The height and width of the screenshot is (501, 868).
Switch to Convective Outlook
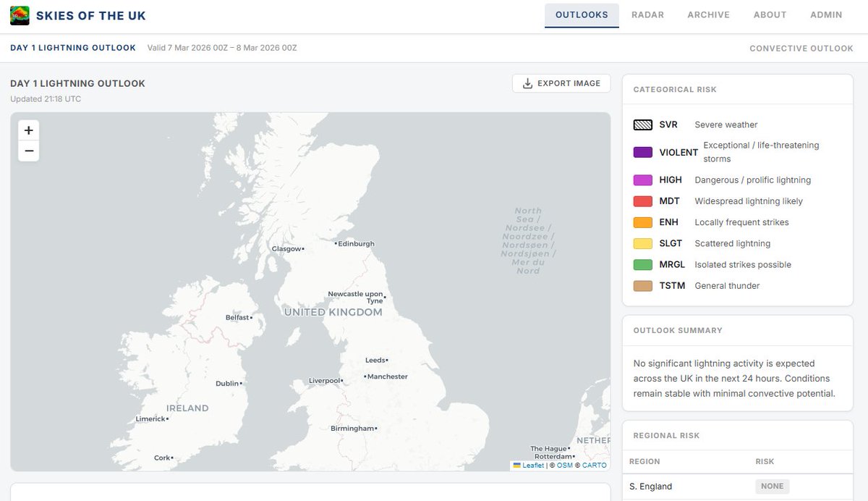[801, 49]
